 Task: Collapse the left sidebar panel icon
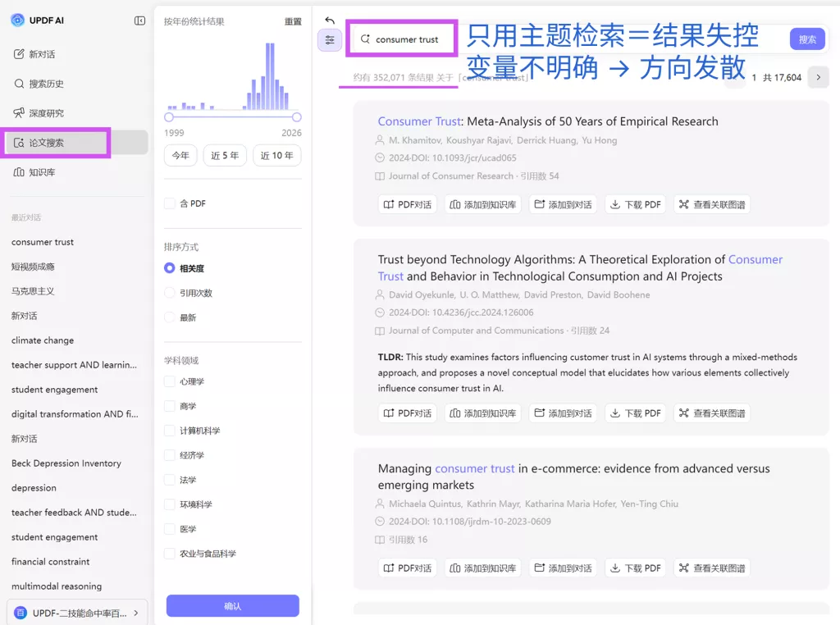139,21
